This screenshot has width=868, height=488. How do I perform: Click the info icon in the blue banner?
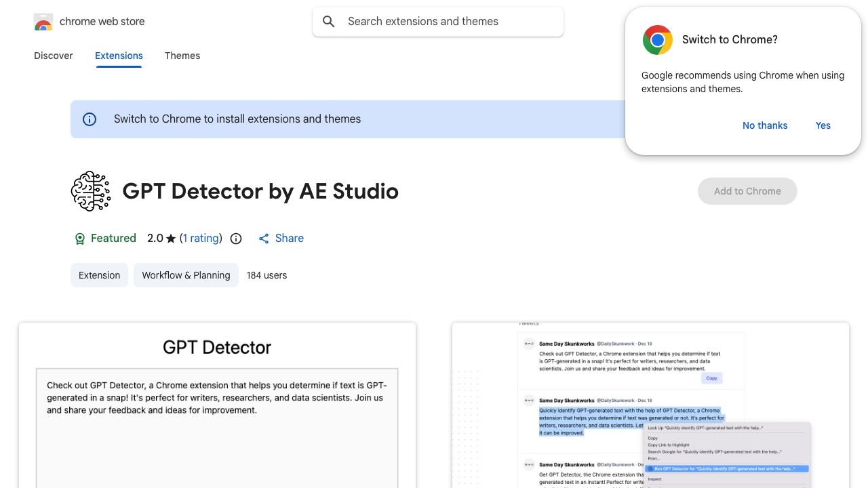click(90, 119)
